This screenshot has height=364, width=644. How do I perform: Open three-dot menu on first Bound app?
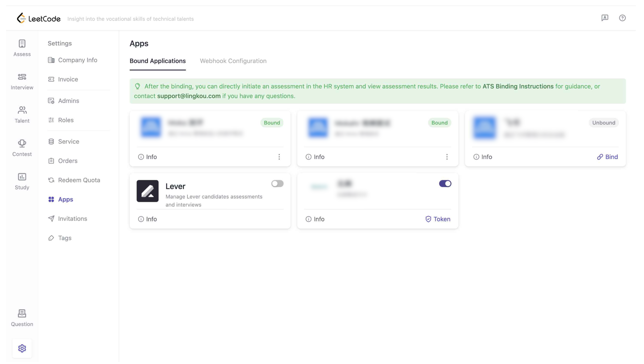(x=279, y=157)
